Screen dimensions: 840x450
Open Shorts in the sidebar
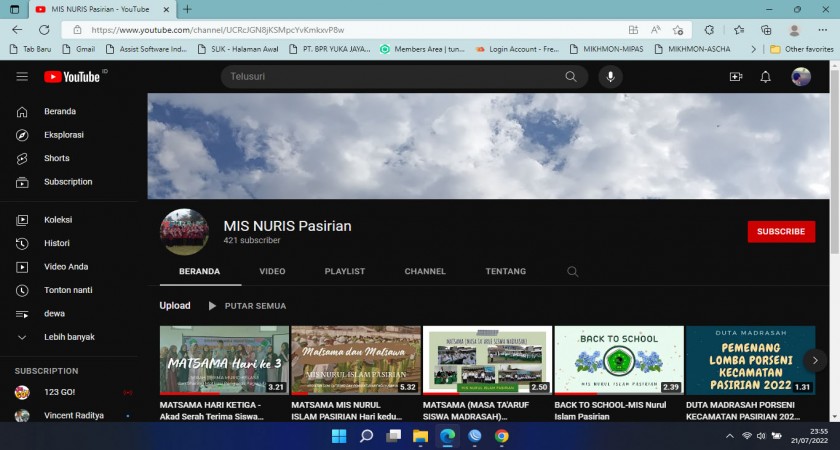[56, 158]
